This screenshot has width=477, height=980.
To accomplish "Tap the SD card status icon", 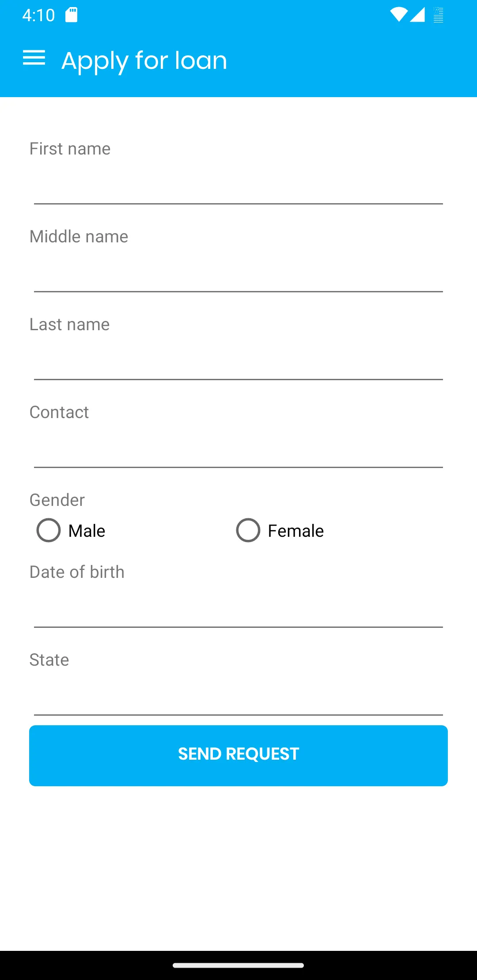I will point(72,15).
